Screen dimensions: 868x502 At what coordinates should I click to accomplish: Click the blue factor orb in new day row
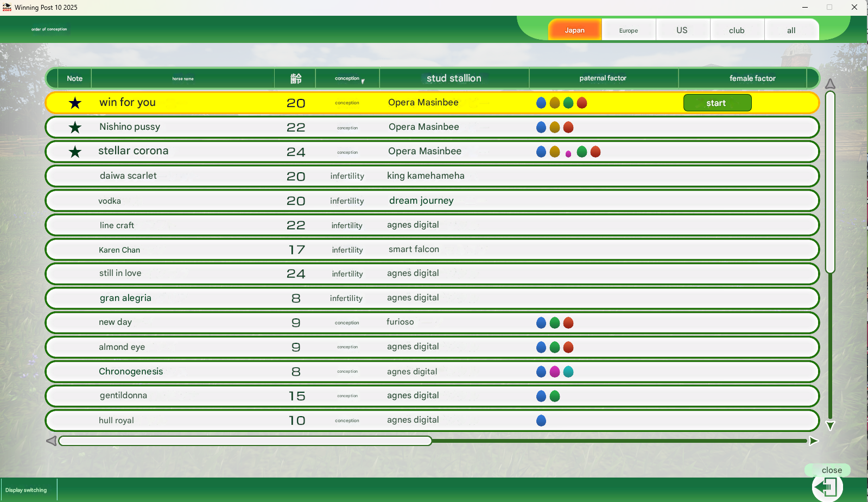pyautogui.click(x=541, y=323)
